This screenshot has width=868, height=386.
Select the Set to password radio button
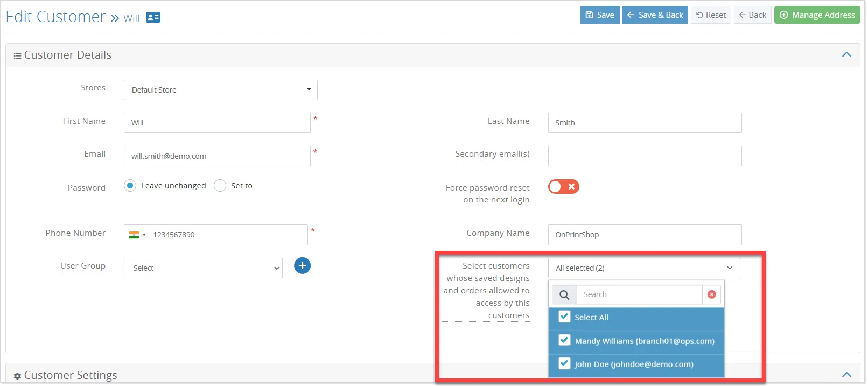[220, 186]
